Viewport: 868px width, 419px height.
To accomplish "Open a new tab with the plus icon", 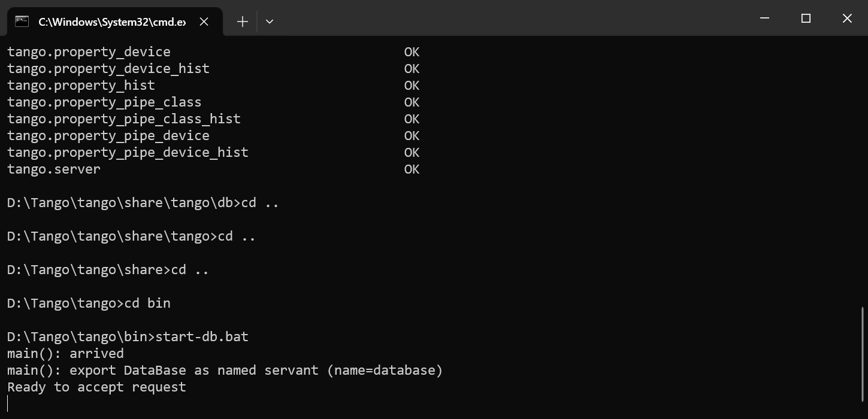I will tap(242, 22).
